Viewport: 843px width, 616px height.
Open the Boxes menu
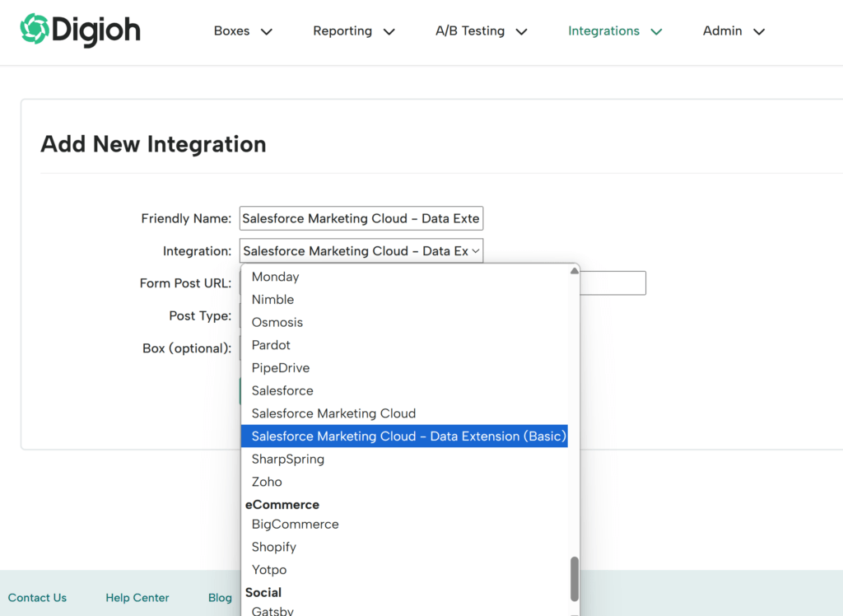click(x=243, y=31)
